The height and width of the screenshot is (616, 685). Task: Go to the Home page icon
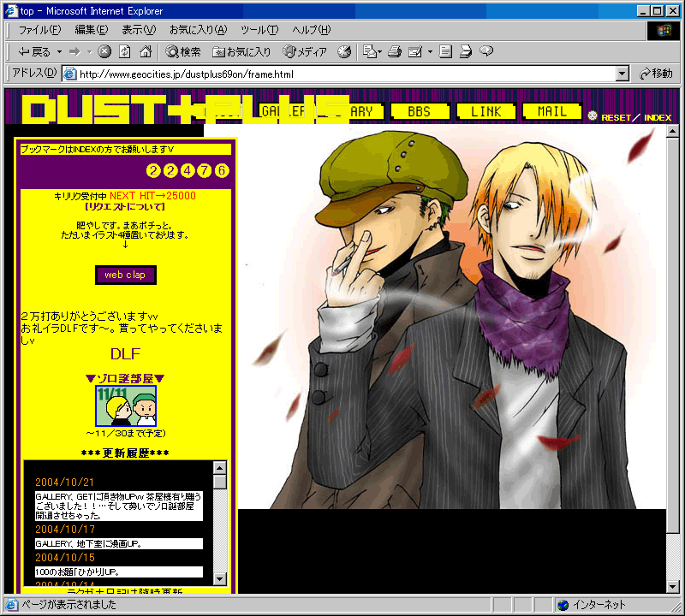pyautogui.click(x=146, y=51)
